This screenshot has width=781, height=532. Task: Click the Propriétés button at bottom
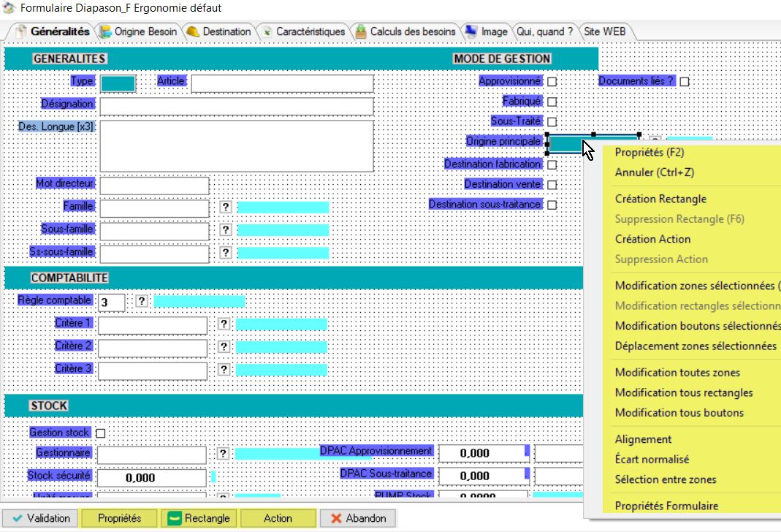[x=119, y=518]
